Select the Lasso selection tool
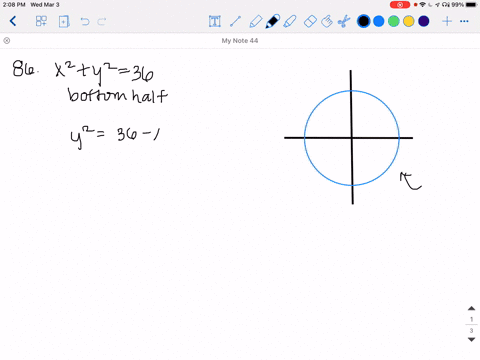 [327, 21]
